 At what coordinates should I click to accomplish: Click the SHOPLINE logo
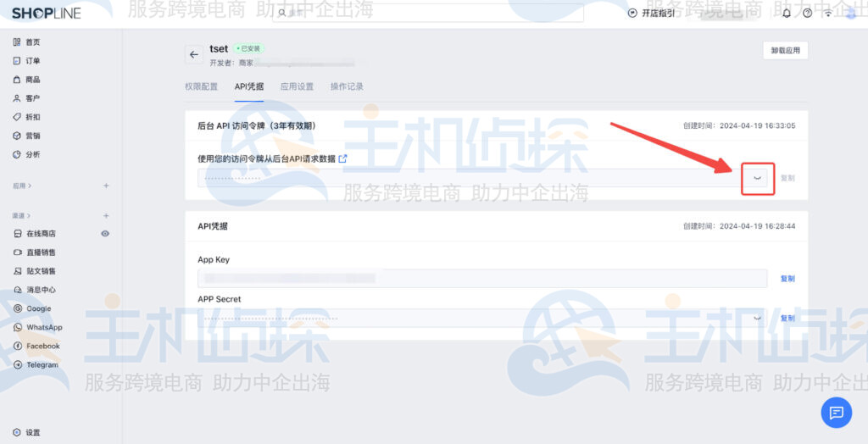coord(47,14)
